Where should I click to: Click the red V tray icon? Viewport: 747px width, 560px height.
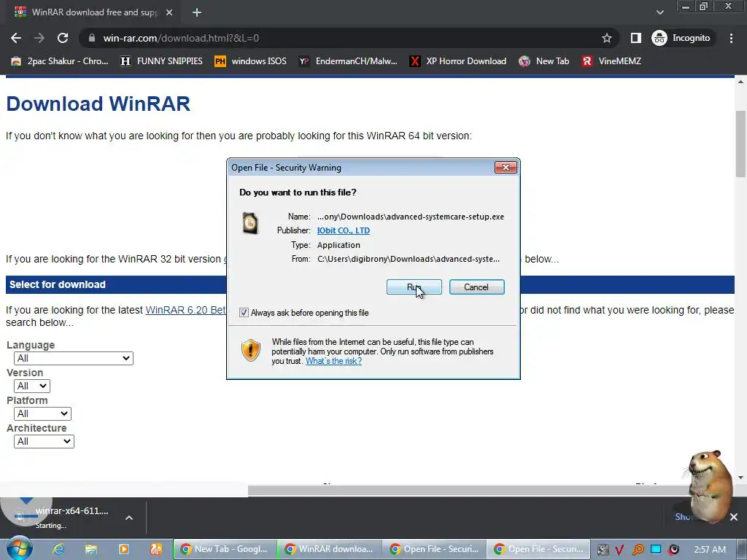[620, 550]
